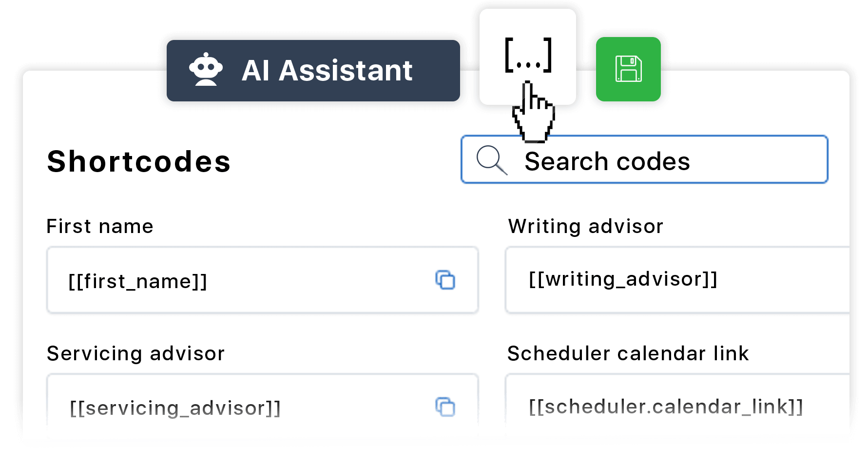The width and height of the screenshot is (868, 467).
Task: Click the [[first_name]] code text
Action: [138, 281]
